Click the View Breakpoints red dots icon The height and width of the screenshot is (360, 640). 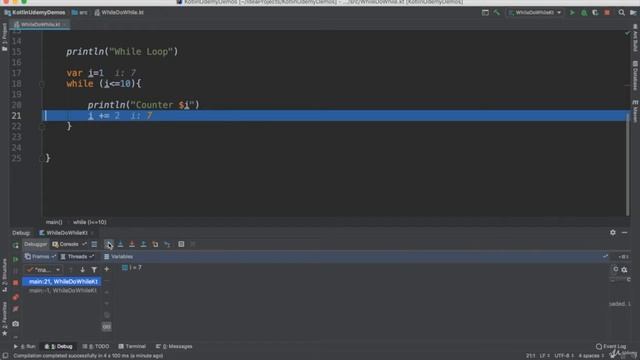coord(16,297)
